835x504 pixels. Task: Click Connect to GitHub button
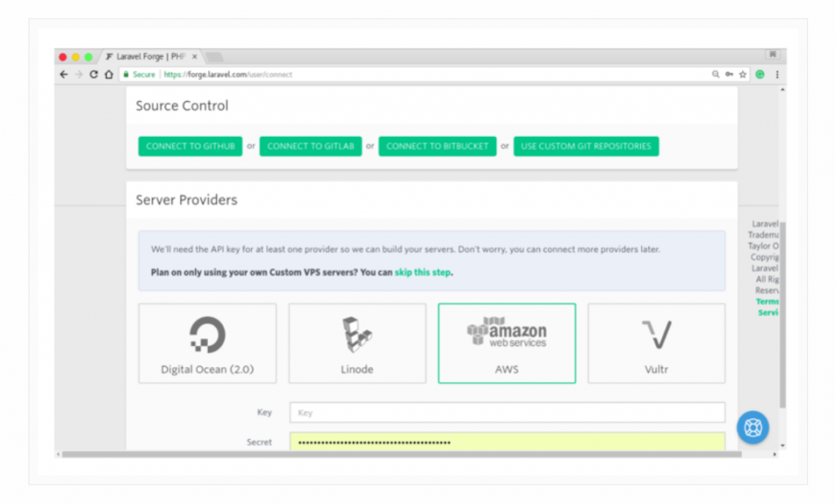tap(190, 146)
